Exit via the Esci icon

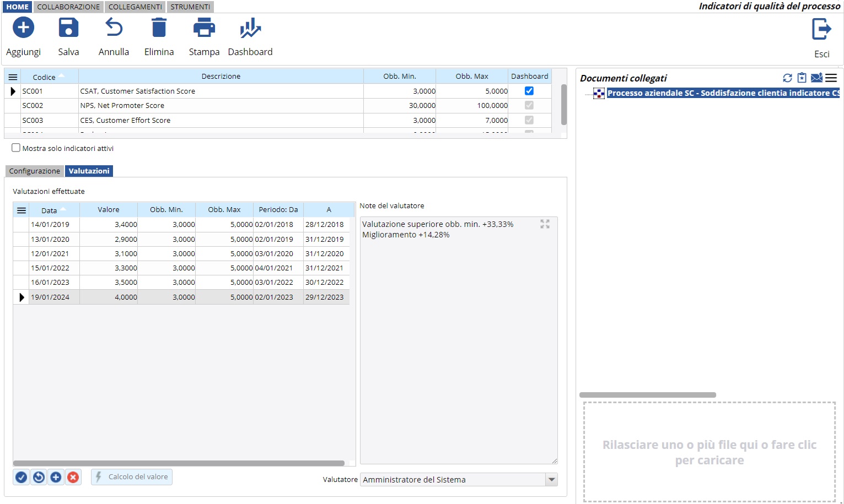[x=821, y=29]
